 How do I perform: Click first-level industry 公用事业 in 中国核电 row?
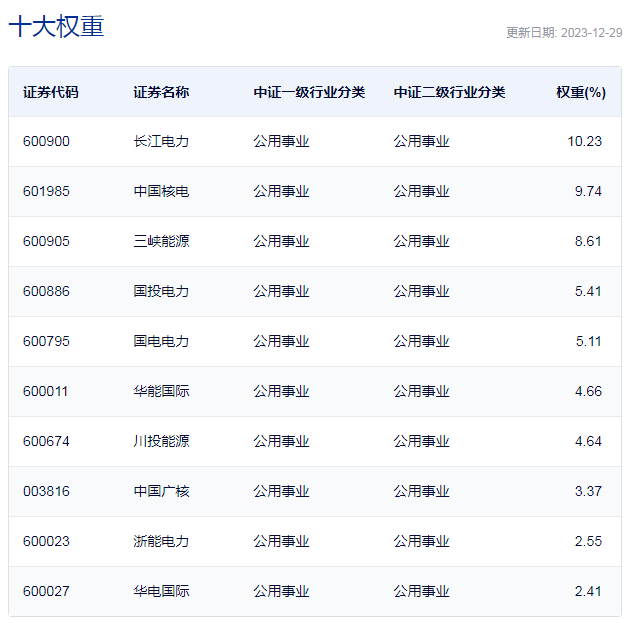tap(281, 191)
